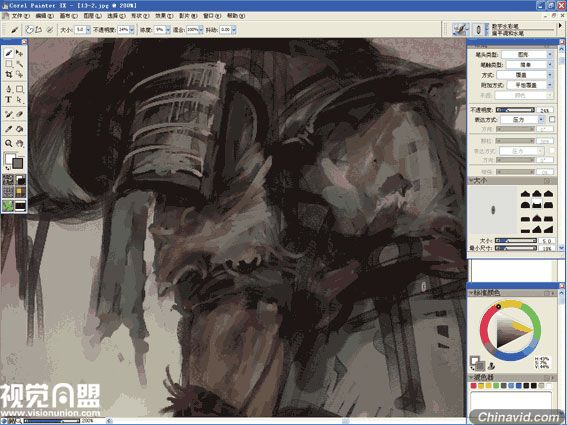This screenshot has width=567, height=425.
Task: Select the Paint Bucket tool
Action: pos(20,129)
